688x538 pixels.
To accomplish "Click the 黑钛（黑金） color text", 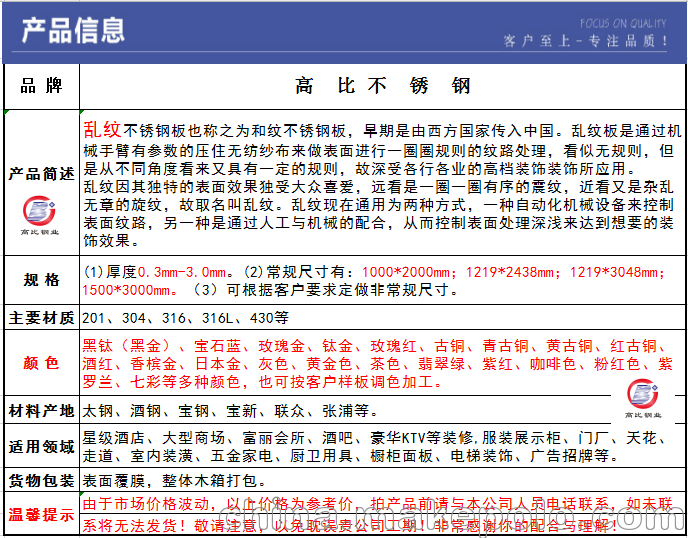I will point(126,346).
